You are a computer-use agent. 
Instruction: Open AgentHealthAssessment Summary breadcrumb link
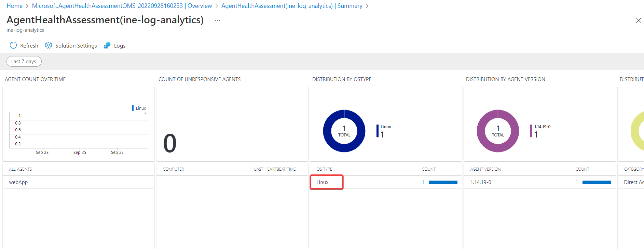coord(292,6)
